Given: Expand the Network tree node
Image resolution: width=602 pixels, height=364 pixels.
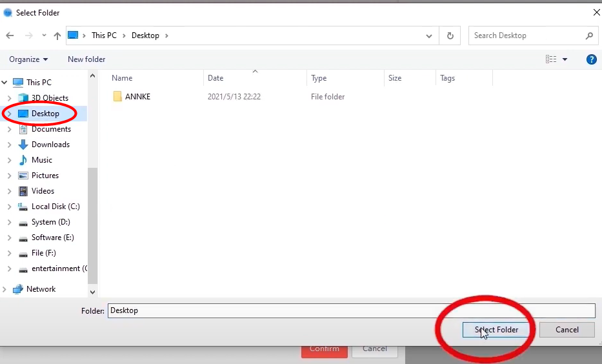Looking at the screenshot, I should point(5,289).
